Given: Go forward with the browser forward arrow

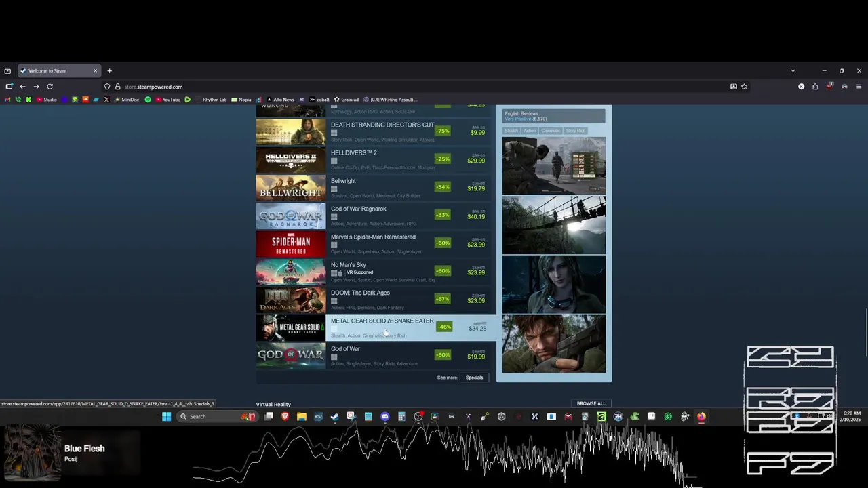Looking at the screenshot, I should [36, 87].
